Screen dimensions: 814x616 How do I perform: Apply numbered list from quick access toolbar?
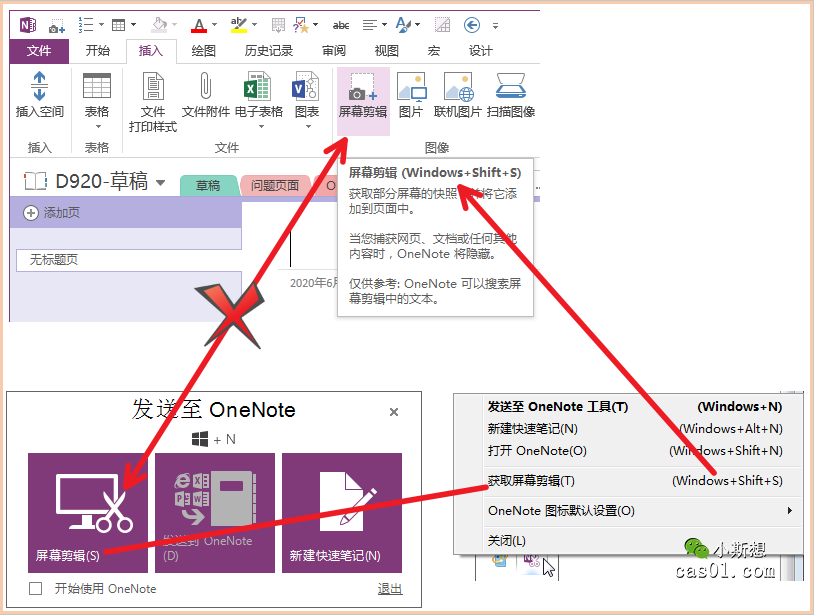[86, 24]
